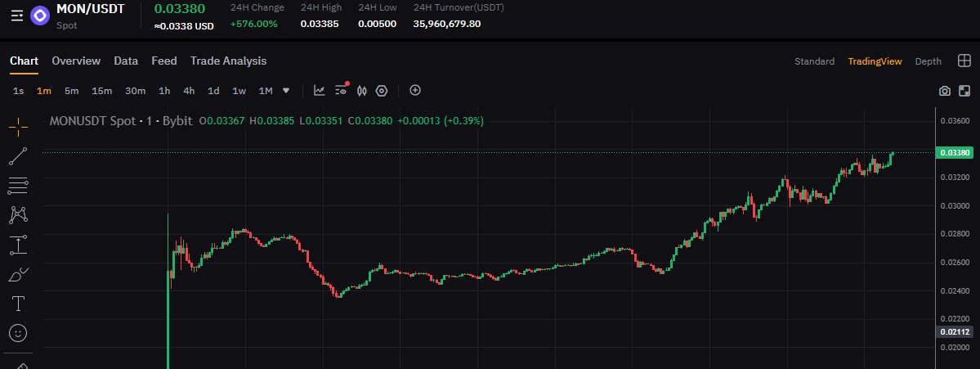Open the indicators chart icon

(320, 91)
